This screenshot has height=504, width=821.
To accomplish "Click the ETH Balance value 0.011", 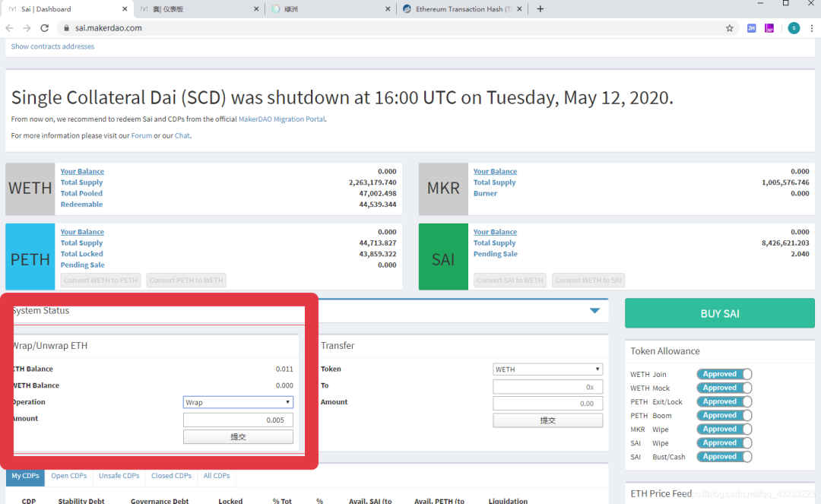I will coord(284,369).
